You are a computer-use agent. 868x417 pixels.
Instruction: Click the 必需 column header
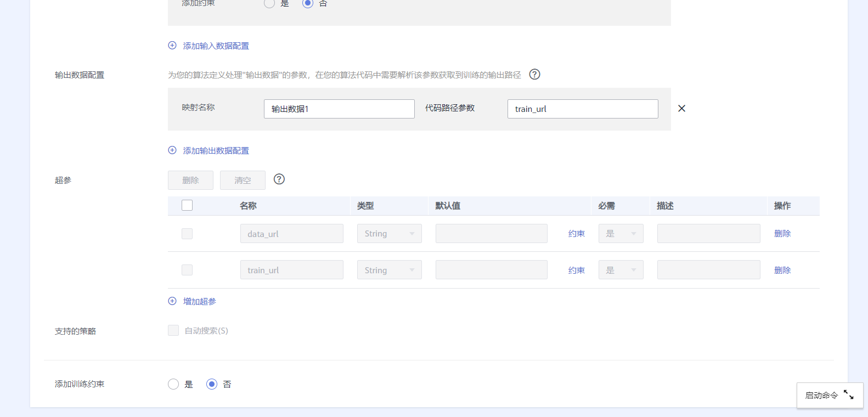tap(606, 206)
